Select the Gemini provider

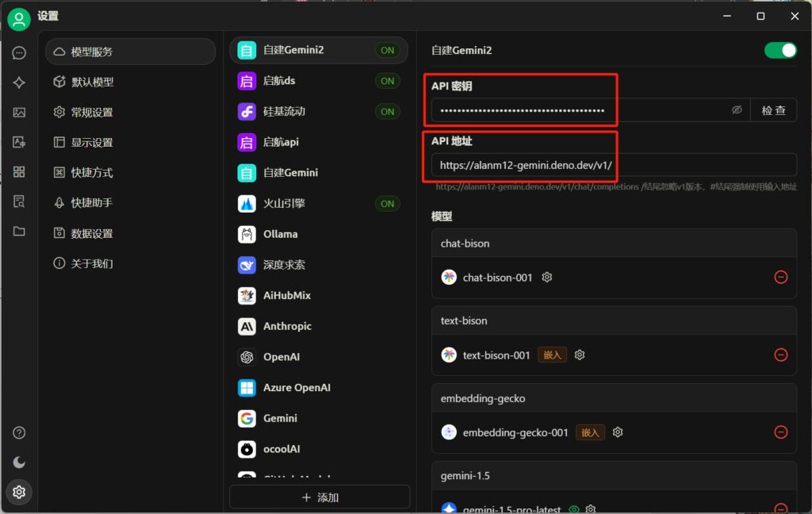pos(319,418)
